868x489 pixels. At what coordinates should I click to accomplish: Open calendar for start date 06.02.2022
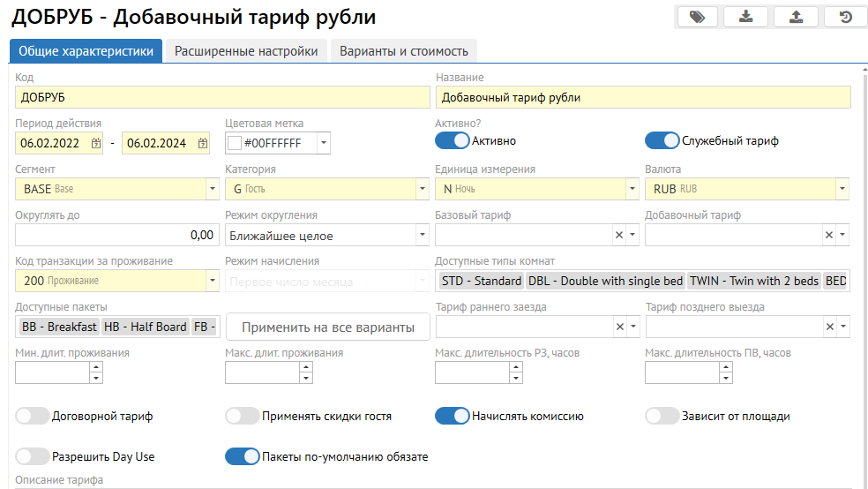[x=97, y=143]
